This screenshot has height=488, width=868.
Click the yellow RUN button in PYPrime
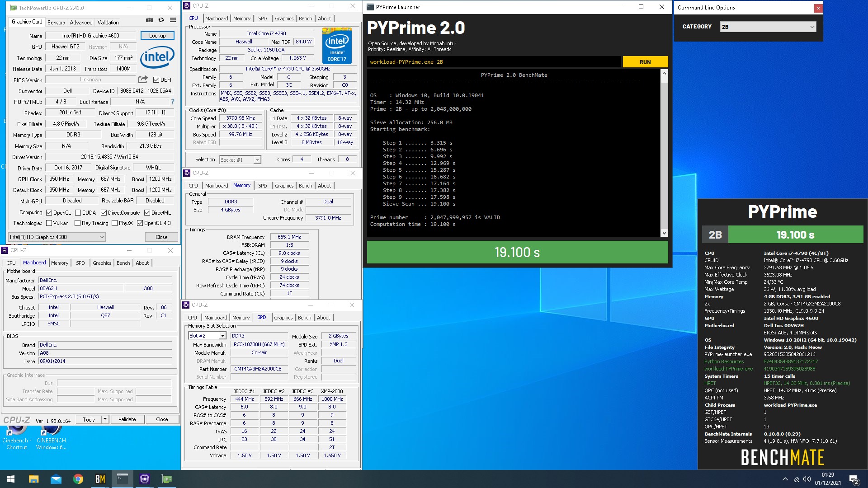[645, 62]
